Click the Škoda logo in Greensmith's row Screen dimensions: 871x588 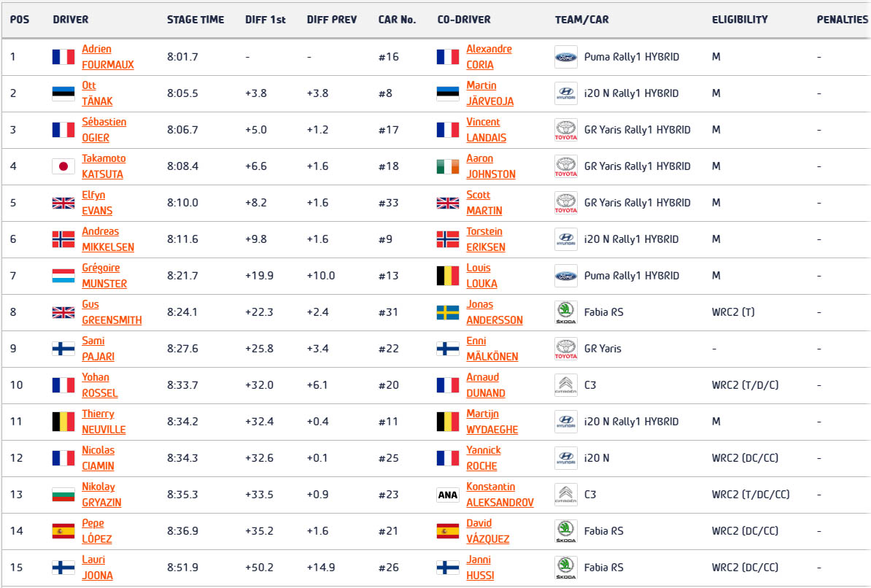point(565,312)
